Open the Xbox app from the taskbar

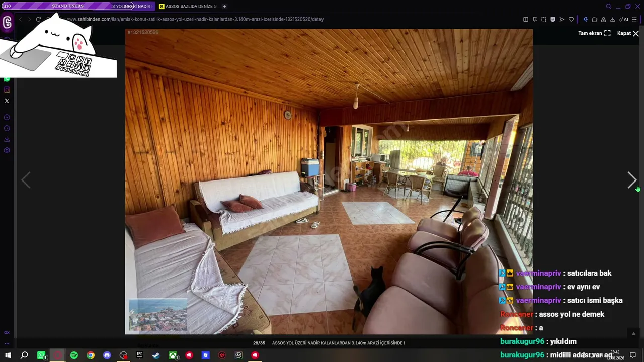pos(173,355)
